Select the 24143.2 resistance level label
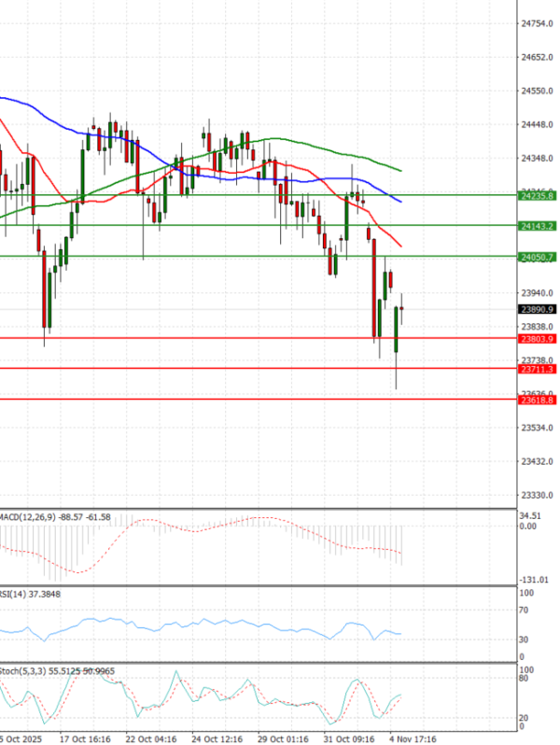560x745 pixels. [x=539, y=226]
